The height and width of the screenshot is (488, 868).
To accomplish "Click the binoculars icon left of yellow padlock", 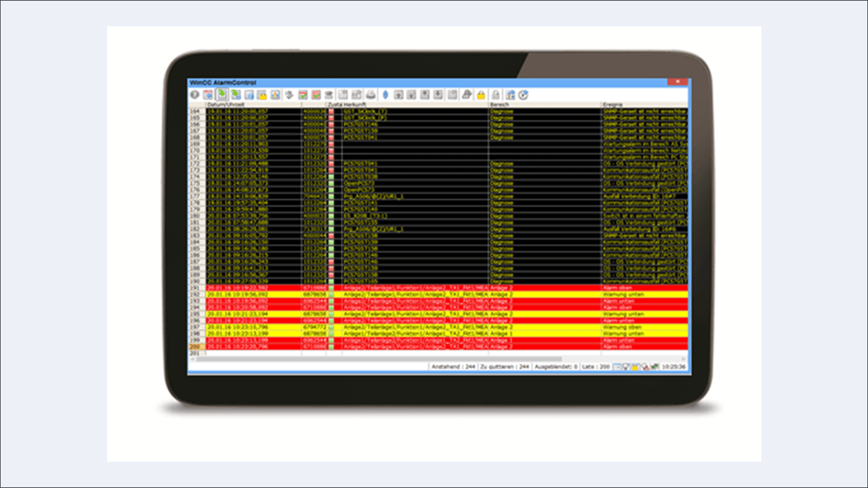I will point(467,95).
